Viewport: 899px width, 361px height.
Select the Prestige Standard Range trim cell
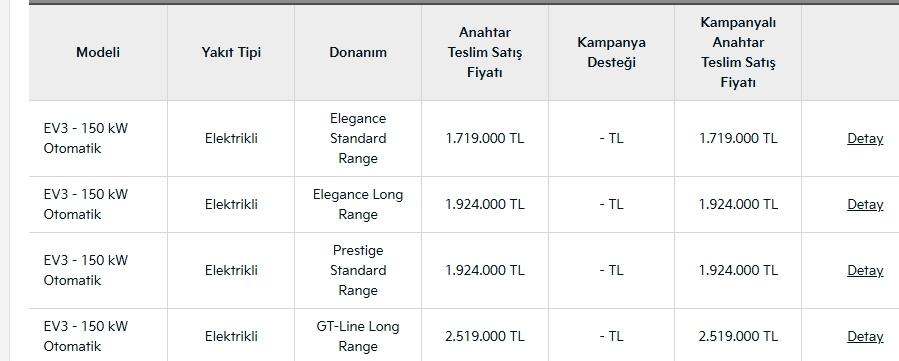pos(358,270)
